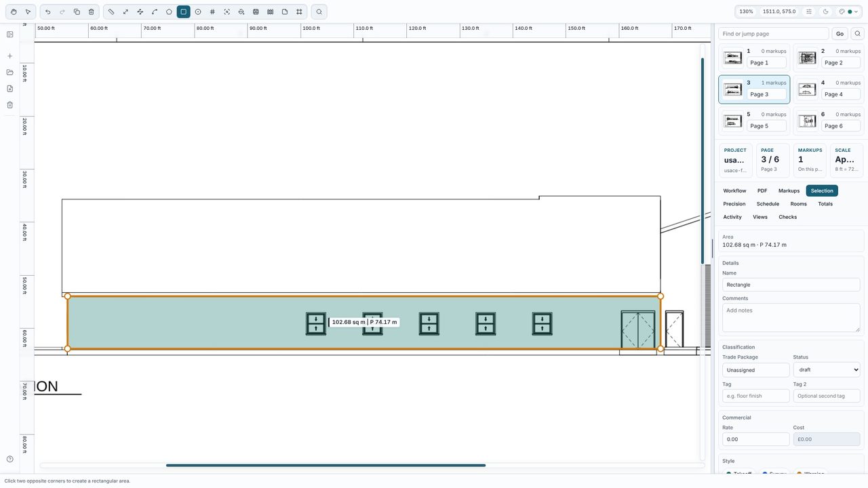The image size is (868, 488).
Task: Select the circle count tool
Action: point(198,12)
